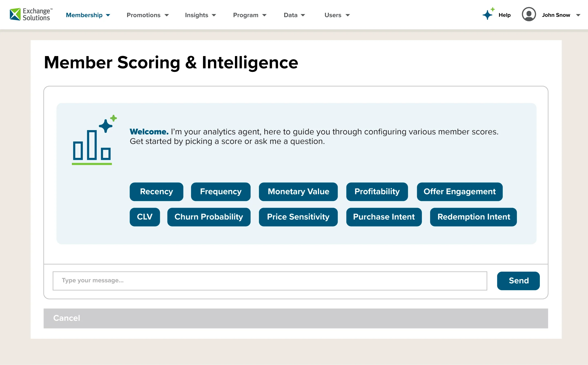This screenshot has height=365, width=588.
Task: Select the Recency score
Action: (156, 192)
